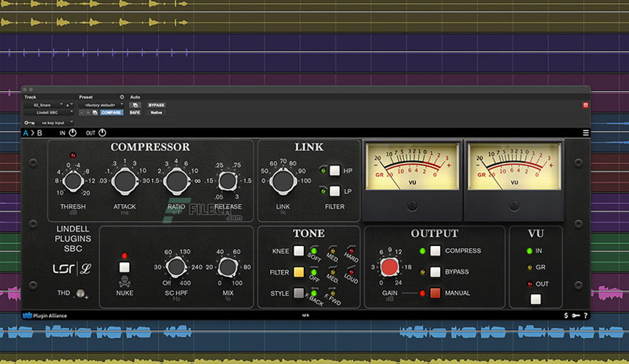Toggle the LP link filter switch
This screenshot has width=629, height=364.
point(334,193)
